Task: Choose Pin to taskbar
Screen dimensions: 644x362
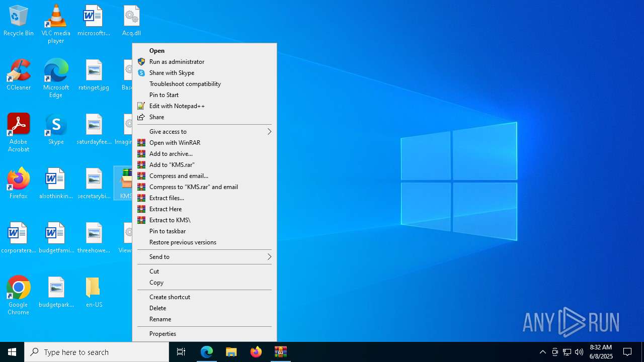Action: (x=204, y=231)
